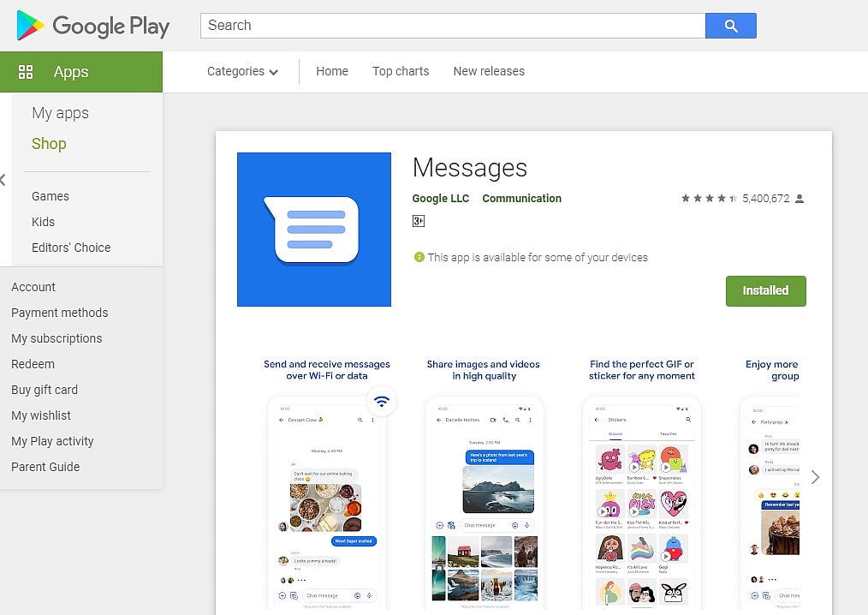Click the next screenshots arrow
This screenshot has width=868, height=615.
point(814,477)
